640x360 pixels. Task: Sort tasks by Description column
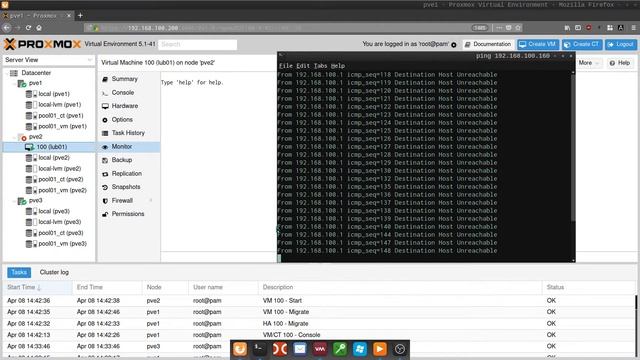(x=400, y=287)
